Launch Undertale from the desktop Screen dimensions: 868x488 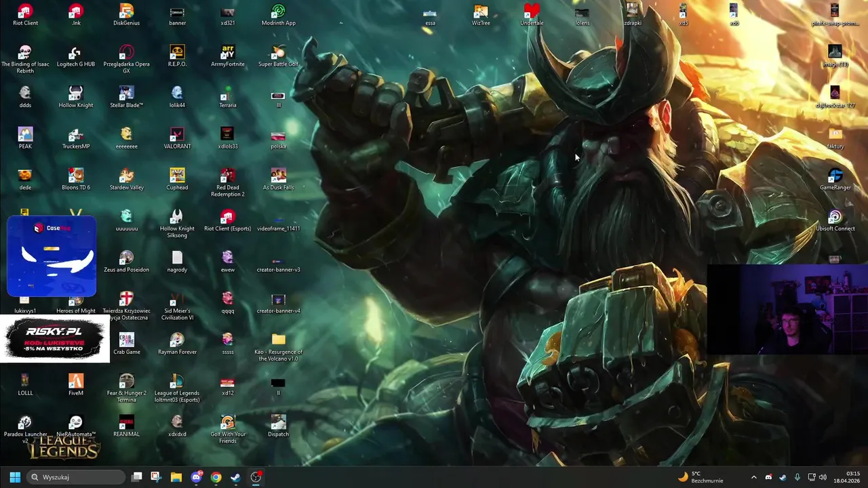point(532,15)
